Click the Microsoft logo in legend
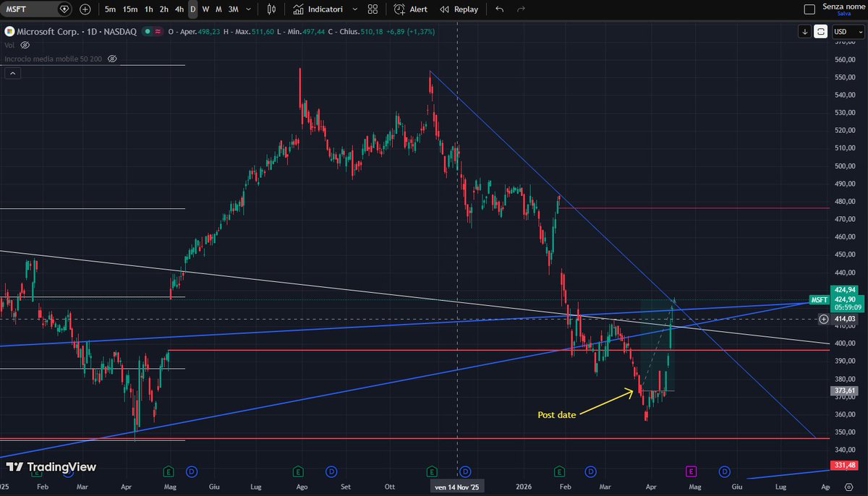The width and height of the screenshot is (868, 496). (9, 32)
